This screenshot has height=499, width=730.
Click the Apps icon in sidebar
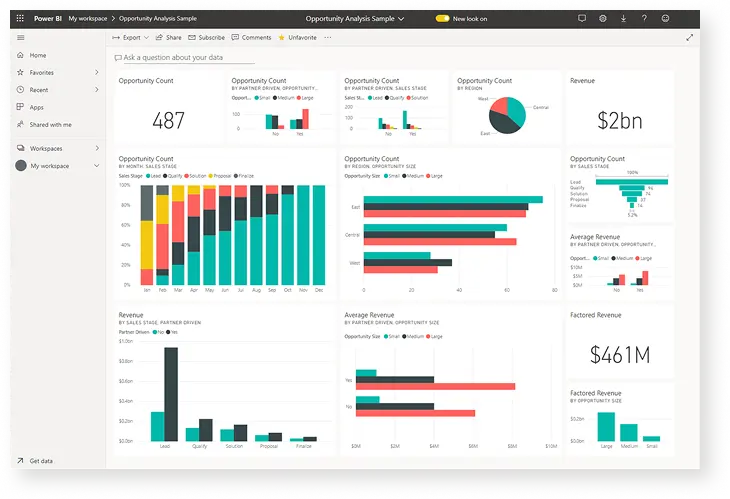point(20,107)
